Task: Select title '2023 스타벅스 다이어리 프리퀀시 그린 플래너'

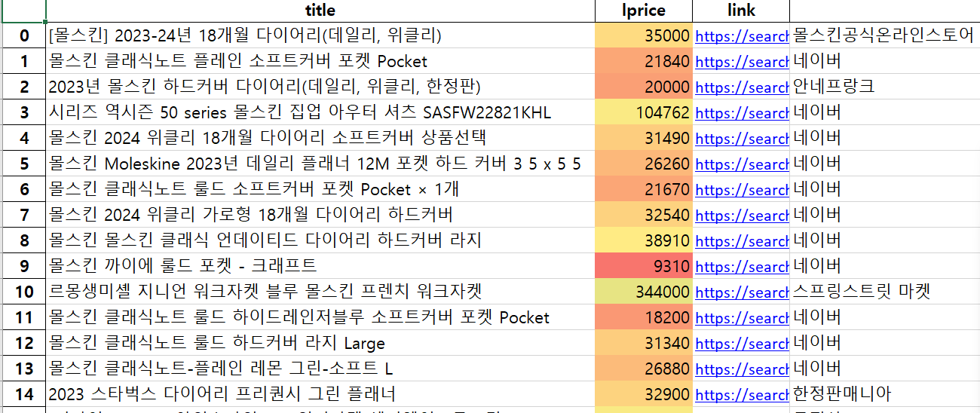Action: (x=320, y=394)
